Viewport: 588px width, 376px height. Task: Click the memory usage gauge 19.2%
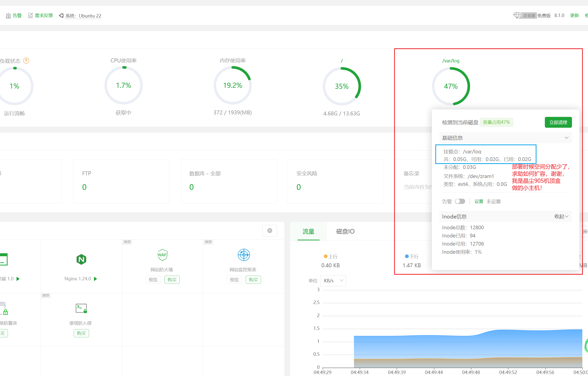pos(233,85)
